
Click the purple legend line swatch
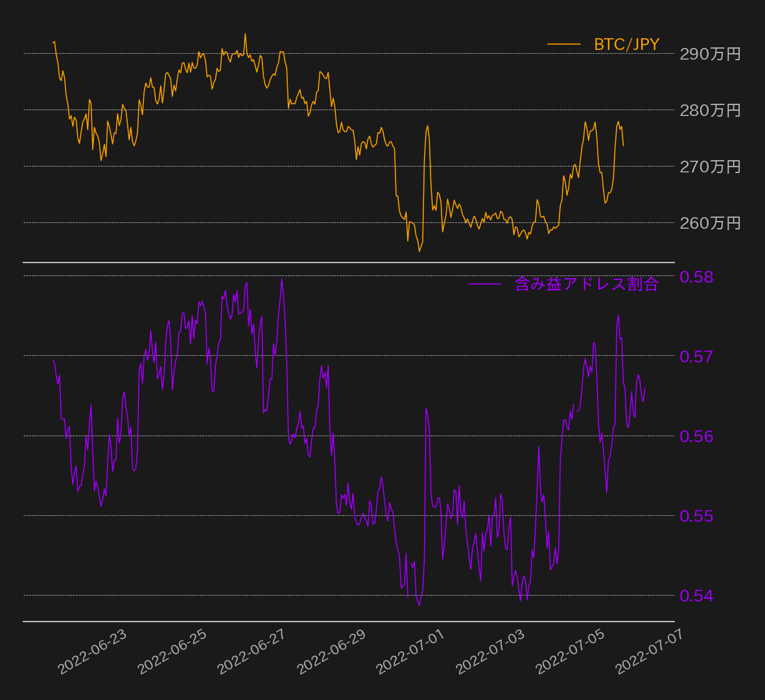(x=485, y=284)
